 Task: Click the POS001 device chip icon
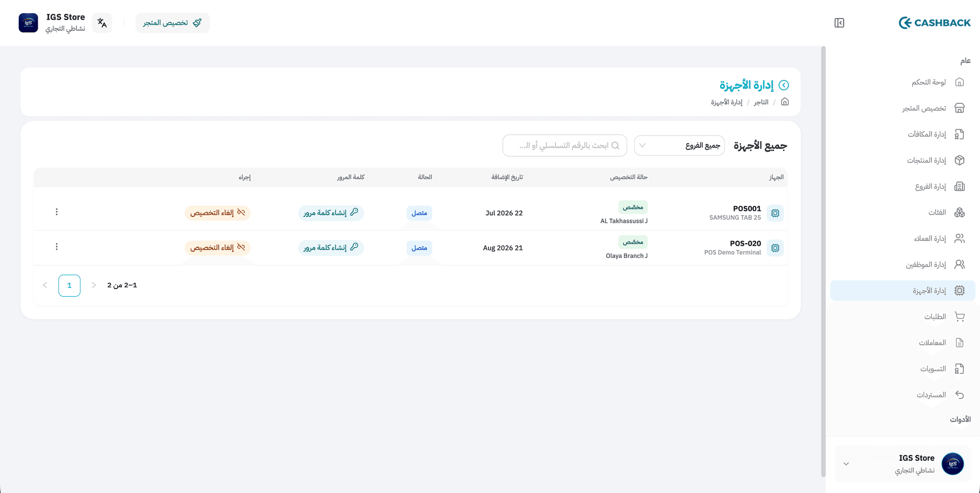(x=775, y=213)
